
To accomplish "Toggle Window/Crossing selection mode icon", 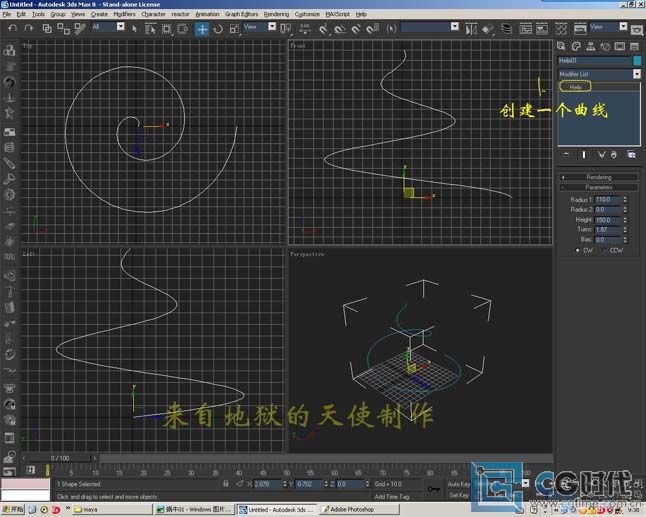I will click(x=183, y=29).
